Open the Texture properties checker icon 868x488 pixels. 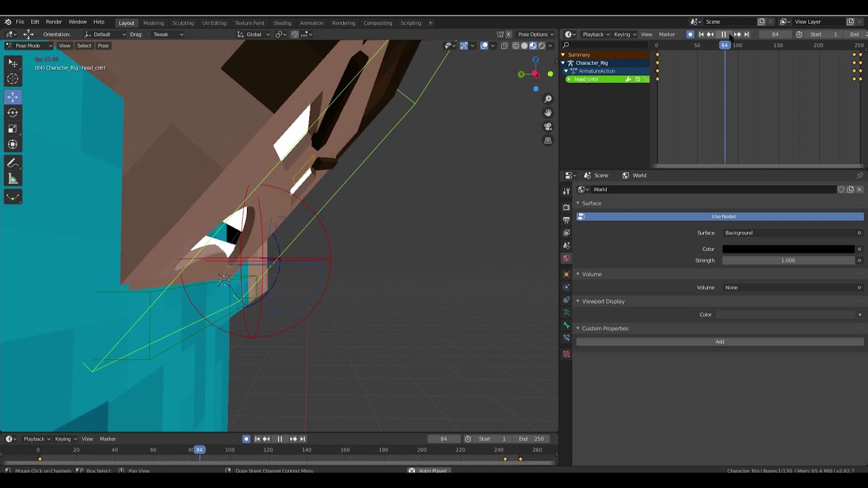[566, 354]
